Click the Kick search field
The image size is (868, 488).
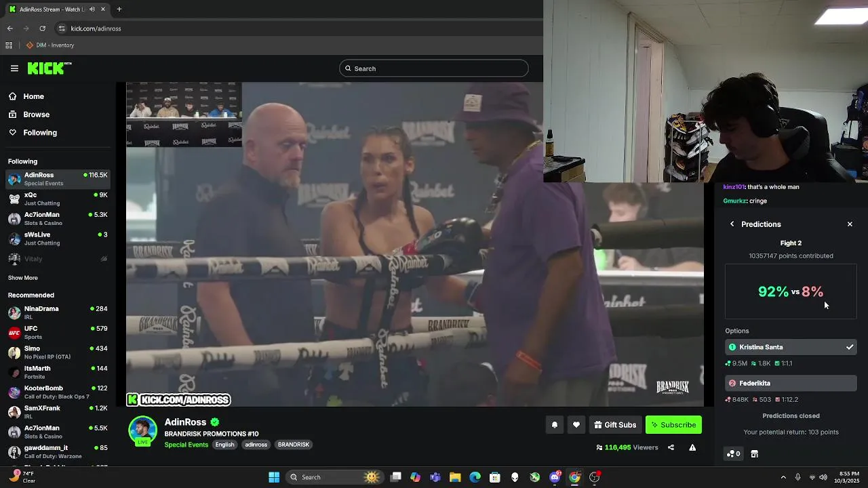(x=434, y=68)
